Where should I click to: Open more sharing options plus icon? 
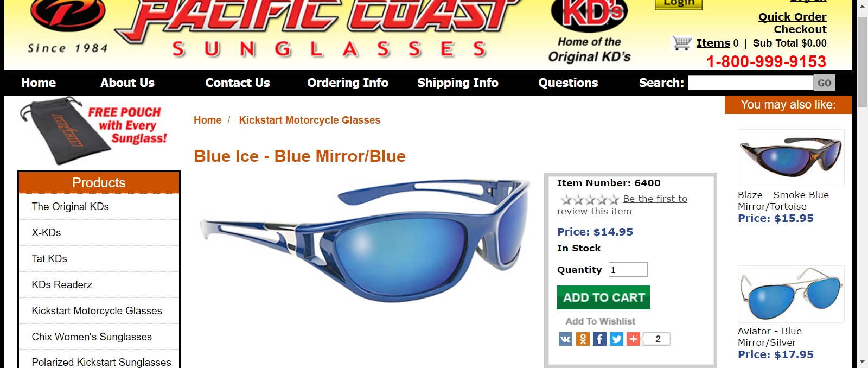click(633, 339)
